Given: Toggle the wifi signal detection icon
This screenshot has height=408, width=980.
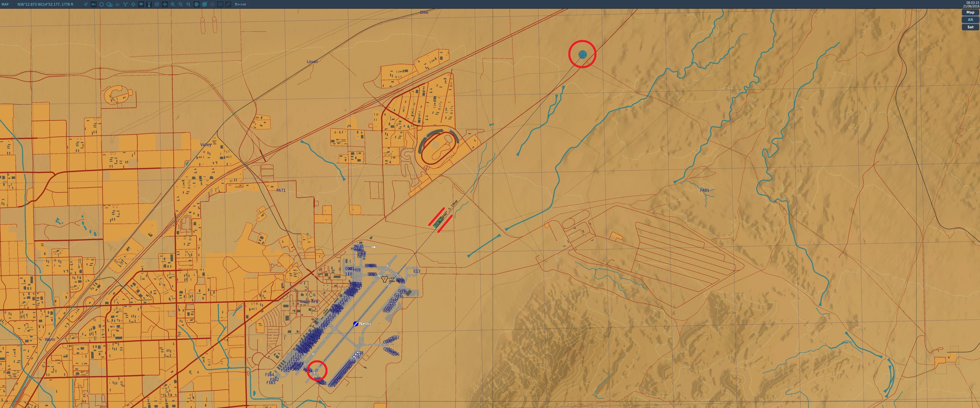Looking at the screenshot, I should point(141,4).
